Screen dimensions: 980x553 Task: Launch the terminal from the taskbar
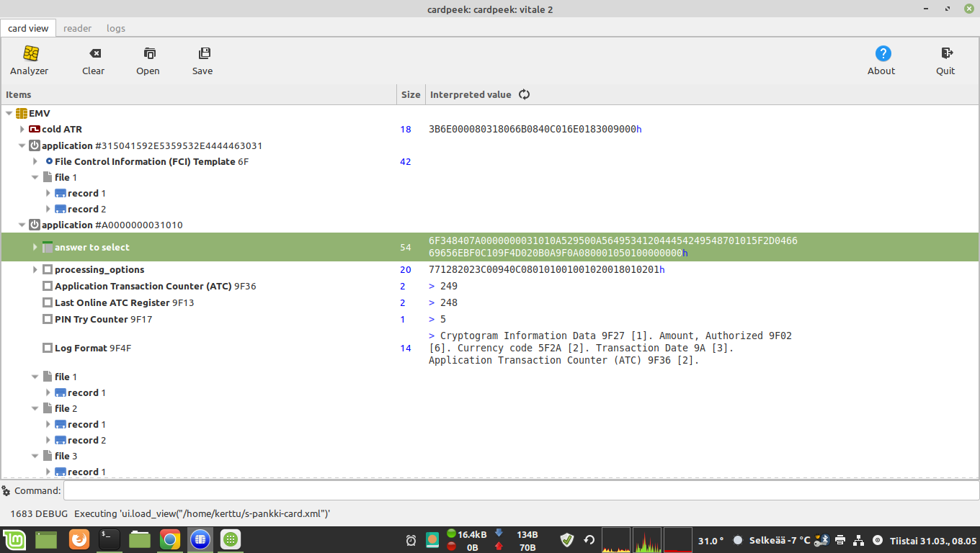tap(109, 539)
